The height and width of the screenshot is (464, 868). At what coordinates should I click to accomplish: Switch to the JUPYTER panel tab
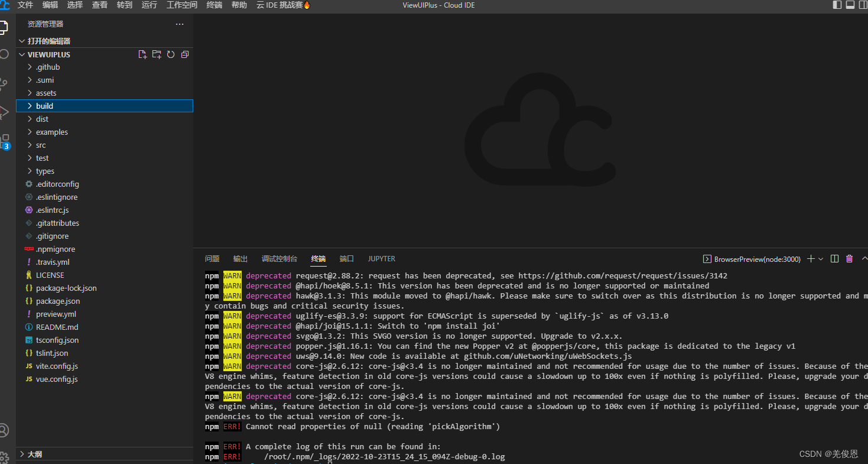(382, 259)
